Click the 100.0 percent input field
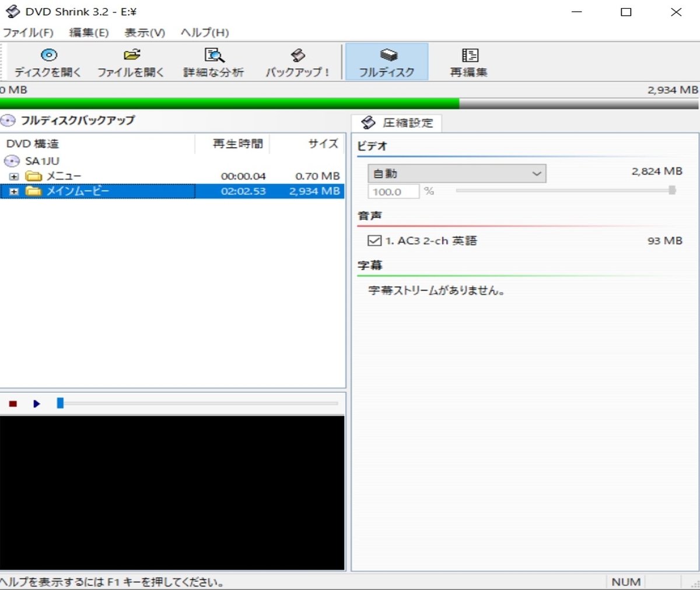This screenshot has width=700, height=590. coord(393,191)
